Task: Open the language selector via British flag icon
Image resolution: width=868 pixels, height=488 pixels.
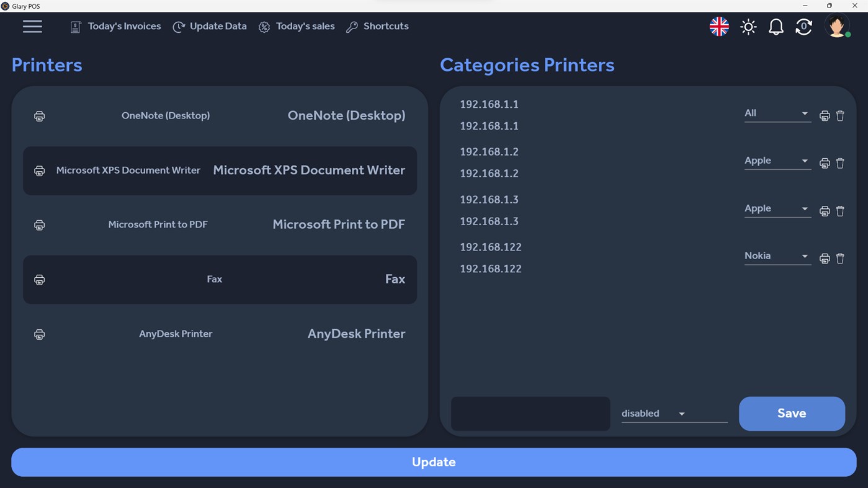Action: point(718,27)
